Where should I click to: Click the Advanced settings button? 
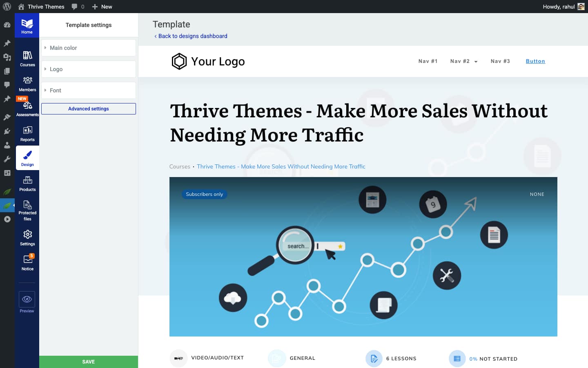(89, 109)
